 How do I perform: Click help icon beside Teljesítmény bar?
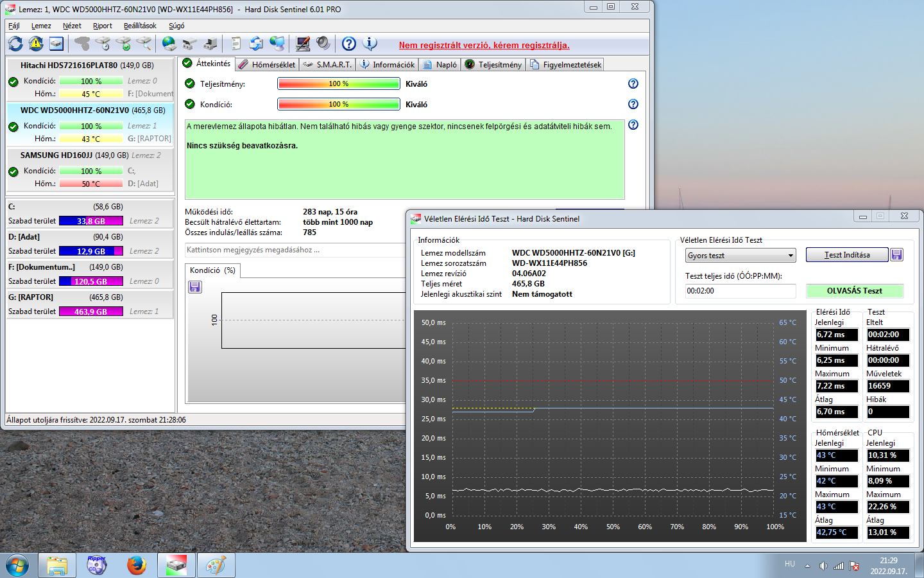[x=633, y=83]
